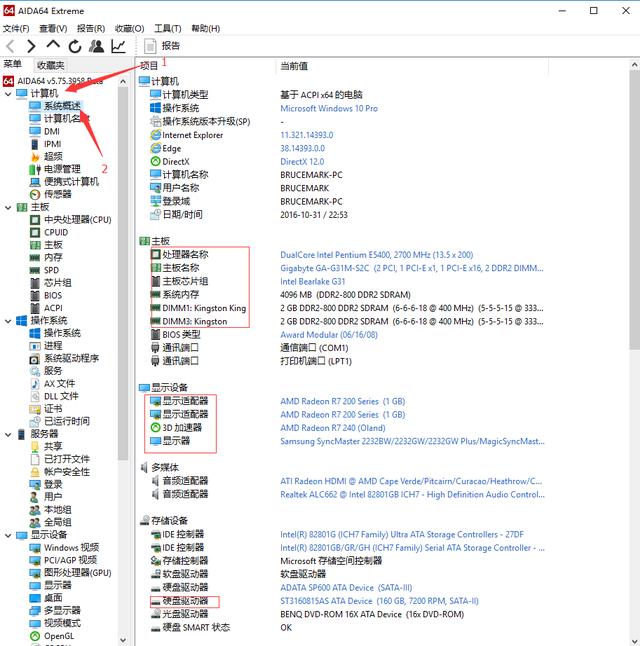The image size is (640, 646).
Task: Open the user feedback people icon
Action: [96, 46]
